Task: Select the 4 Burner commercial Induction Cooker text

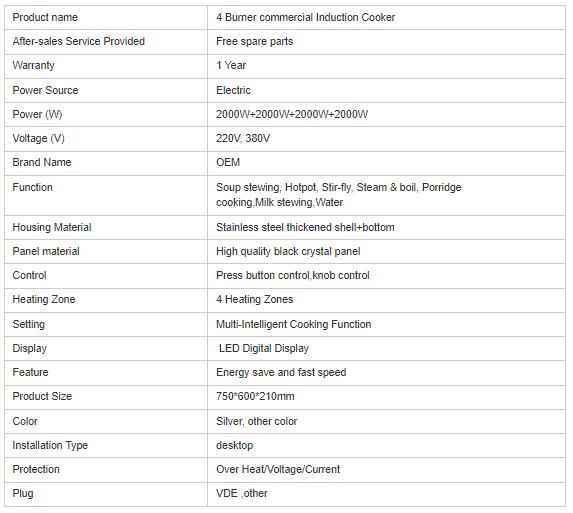Action: pyautogui.click(x=306, y=17)
